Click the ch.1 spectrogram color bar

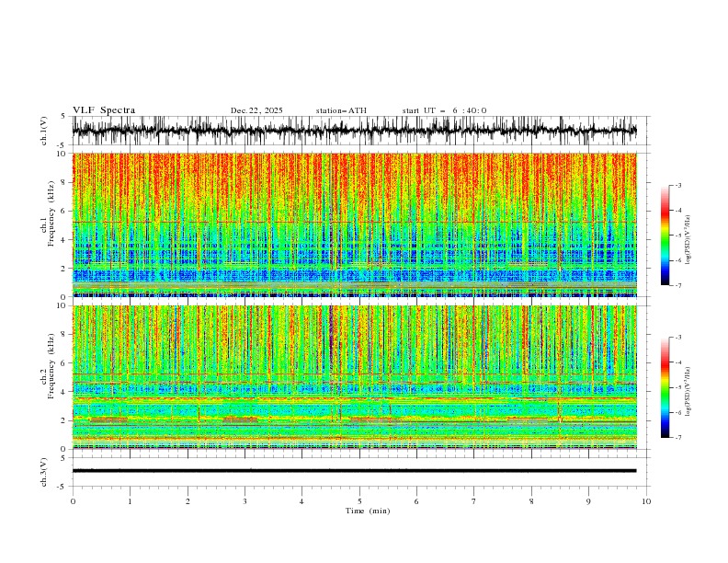coord(665,236)
